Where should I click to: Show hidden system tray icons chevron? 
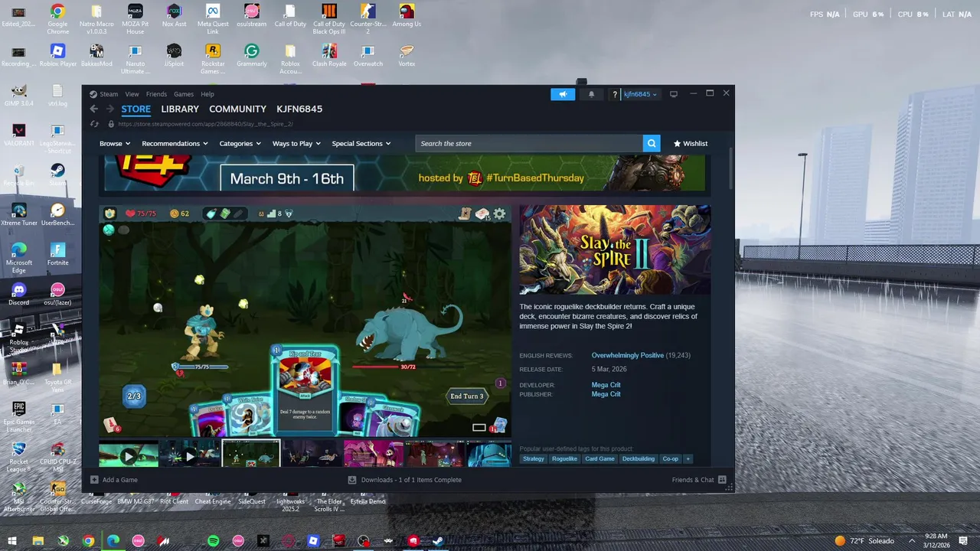click(x=912, y=541)
